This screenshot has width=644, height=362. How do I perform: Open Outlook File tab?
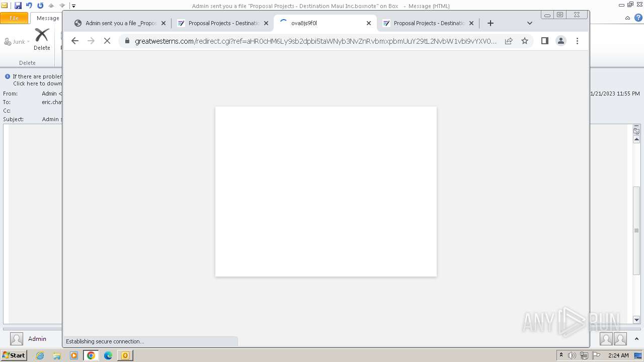click(x=14, y=18)
